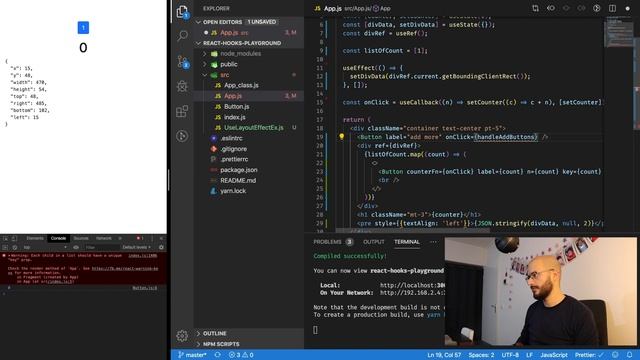Open the Source Control view
The image size is (640, 360).
point(182,61)
